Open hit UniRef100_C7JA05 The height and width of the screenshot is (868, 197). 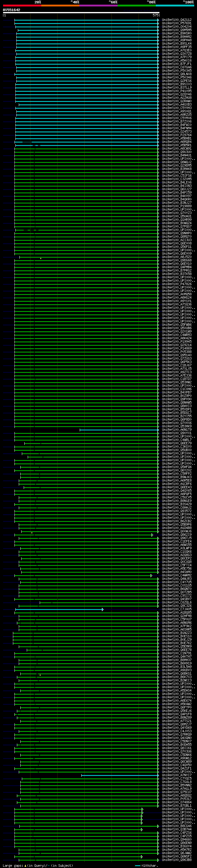[177, 609]
